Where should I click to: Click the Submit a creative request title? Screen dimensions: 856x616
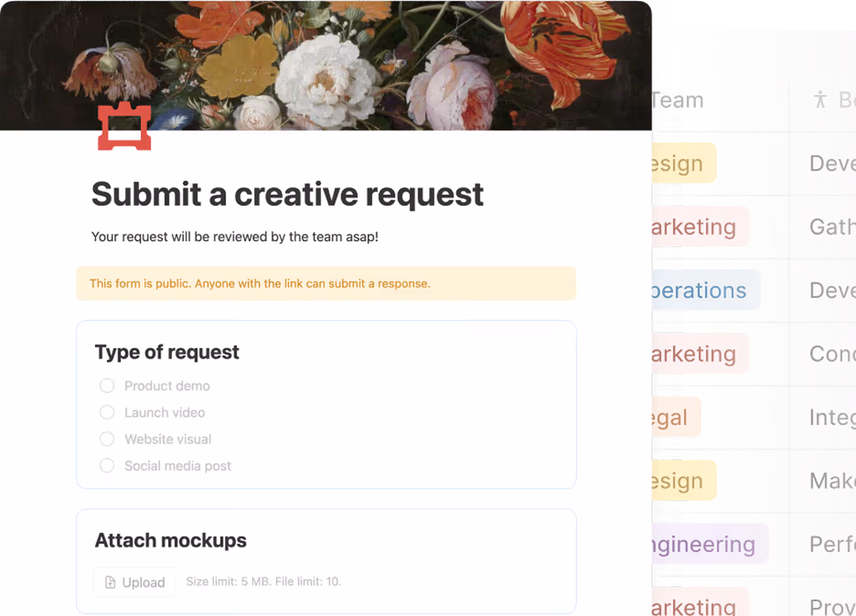pyautogui.click(x=287, y=194)
